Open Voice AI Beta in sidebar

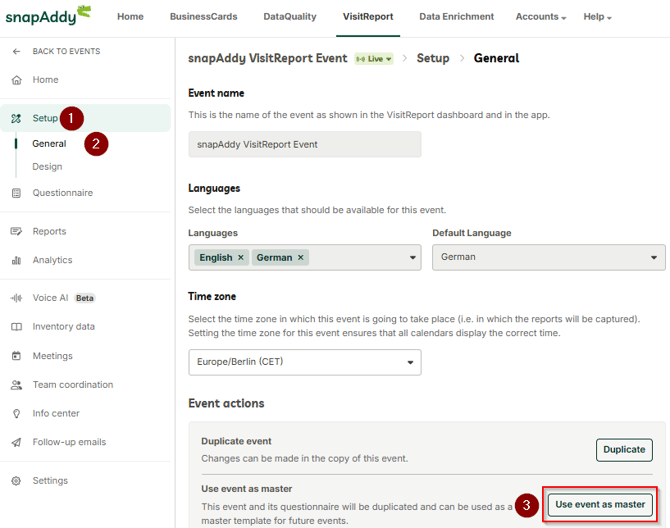64,298
